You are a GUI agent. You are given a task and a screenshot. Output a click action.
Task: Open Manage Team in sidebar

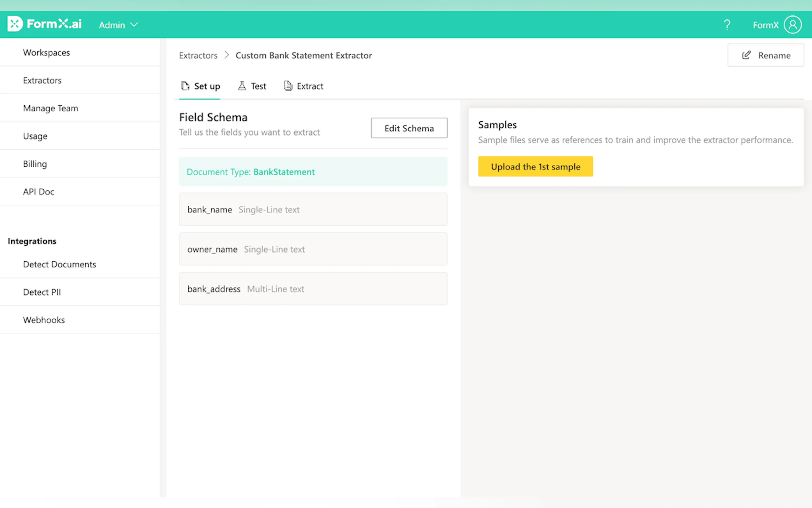(x=51, y=108)
